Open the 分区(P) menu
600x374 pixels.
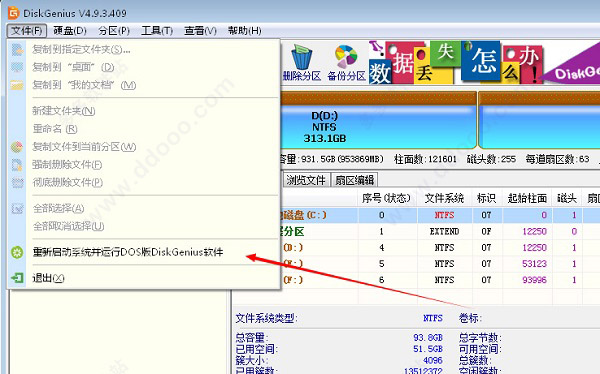point(114,31)
